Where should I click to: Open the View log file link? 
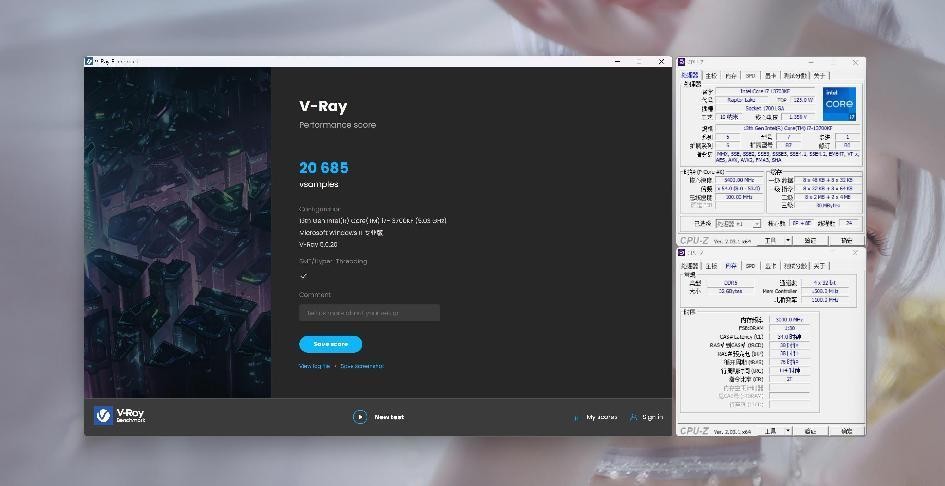pyautogui.click(x=315, y=366)
